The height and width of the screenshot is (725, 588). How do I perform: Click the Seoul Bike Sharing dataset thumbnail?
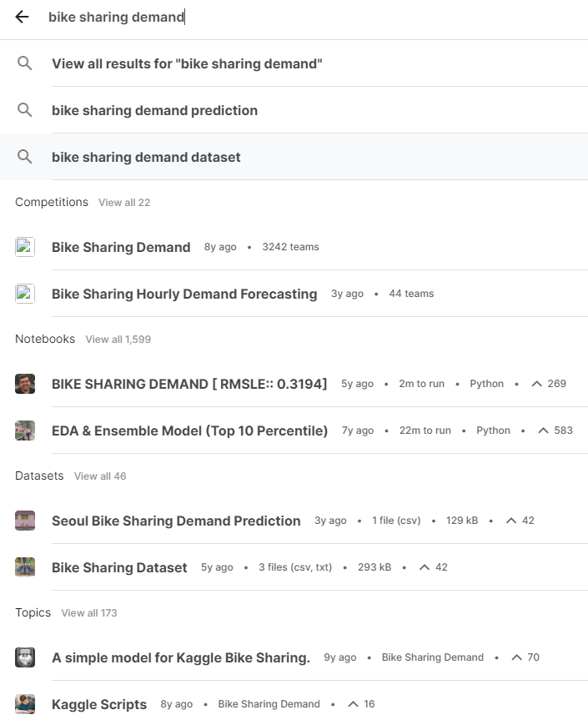click(25, 521)
